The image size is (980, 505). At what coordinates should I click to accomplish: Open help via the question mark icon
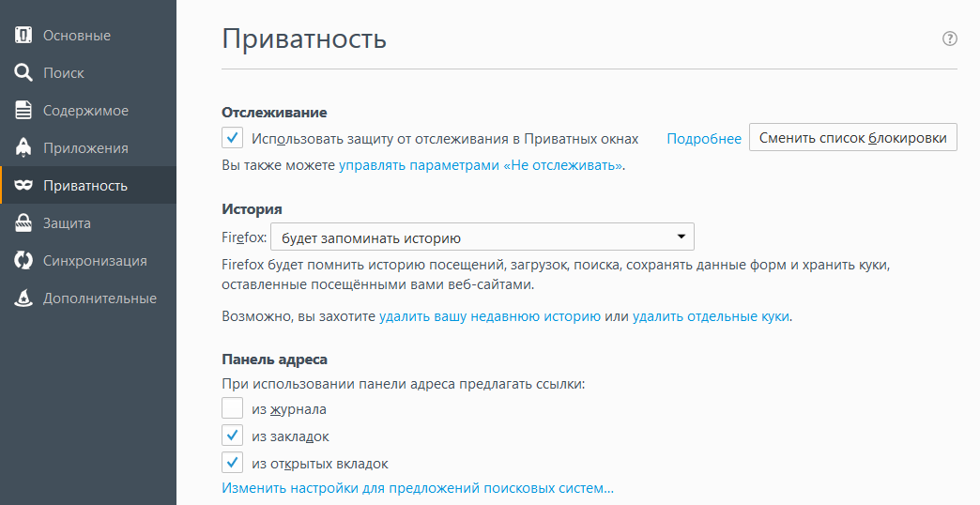point(949,38)
